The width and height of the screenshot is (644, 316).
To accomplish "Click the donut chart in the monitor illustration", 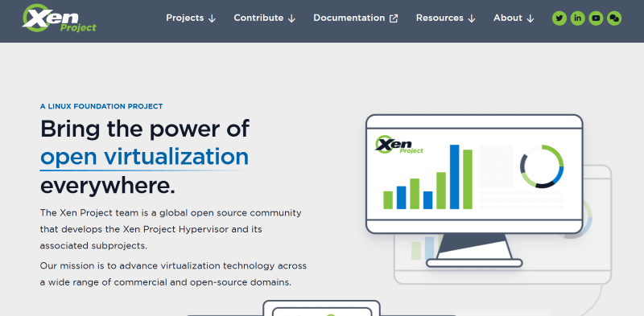I will click(542, 166).
